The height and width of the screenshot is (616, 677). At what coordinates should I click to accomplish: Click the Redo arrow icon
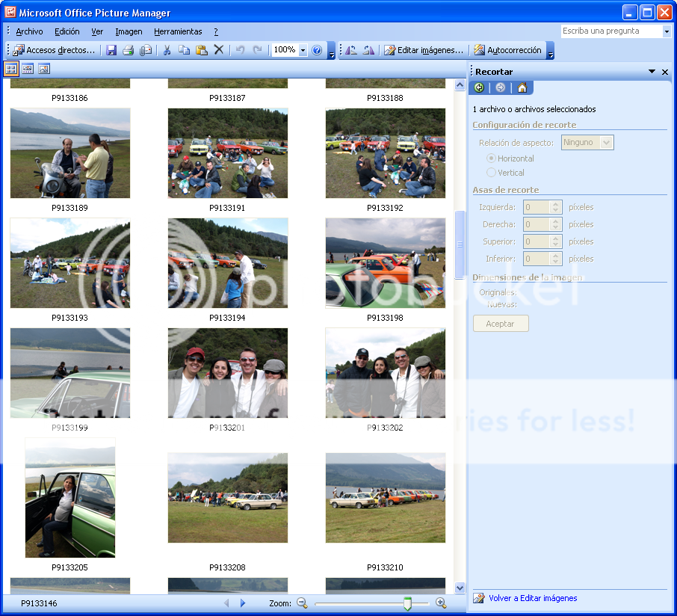tap(257, 50)
